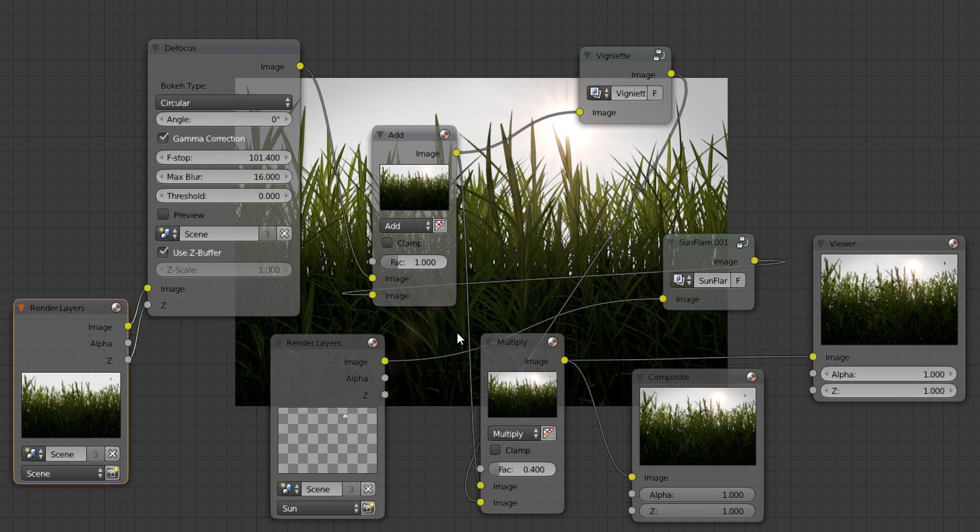The width and height of the screenshot is (980, 532).
Task: Click the node group icon in SunFlare.001 header
Action: pos(743,242)
